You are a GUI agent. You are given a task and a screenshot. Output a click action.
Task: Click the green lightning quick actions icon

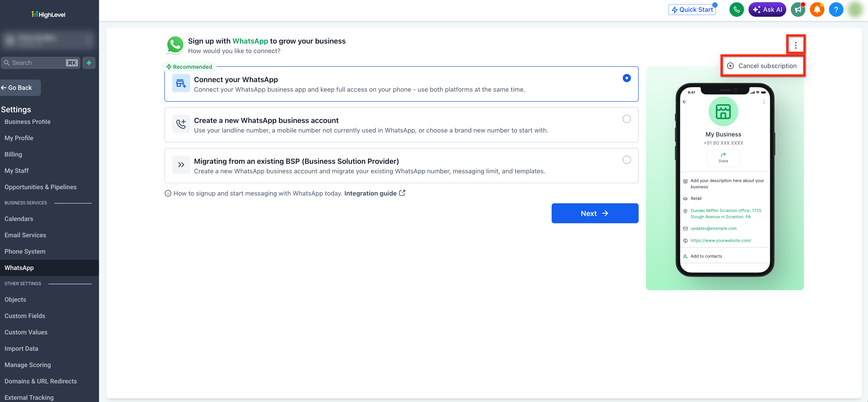(89, 63)
